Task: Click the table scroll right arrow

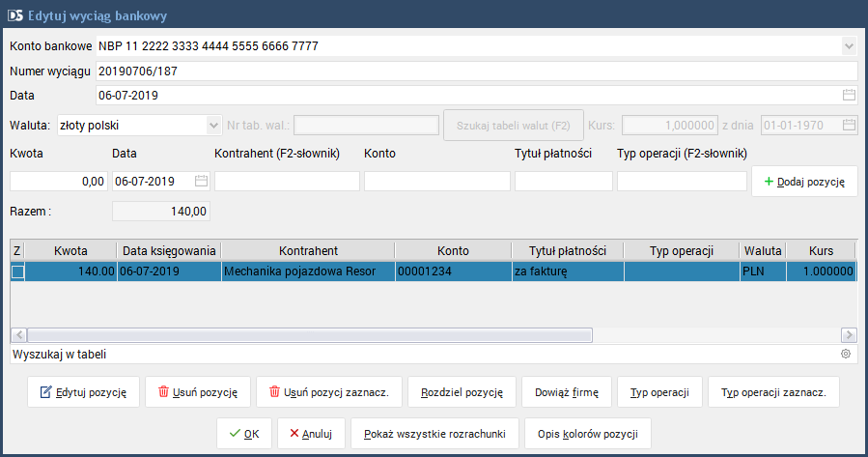Action: (849, 334)
